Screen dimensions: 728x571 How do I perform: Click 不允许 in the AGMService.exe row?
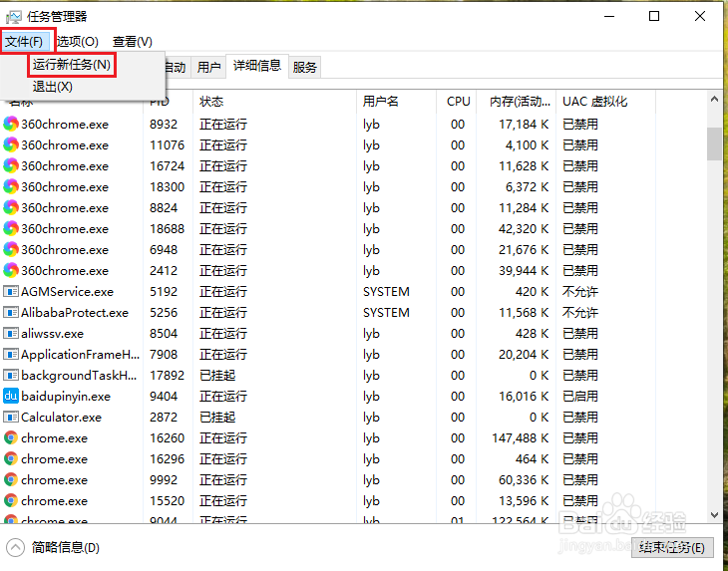coord(579,292)
